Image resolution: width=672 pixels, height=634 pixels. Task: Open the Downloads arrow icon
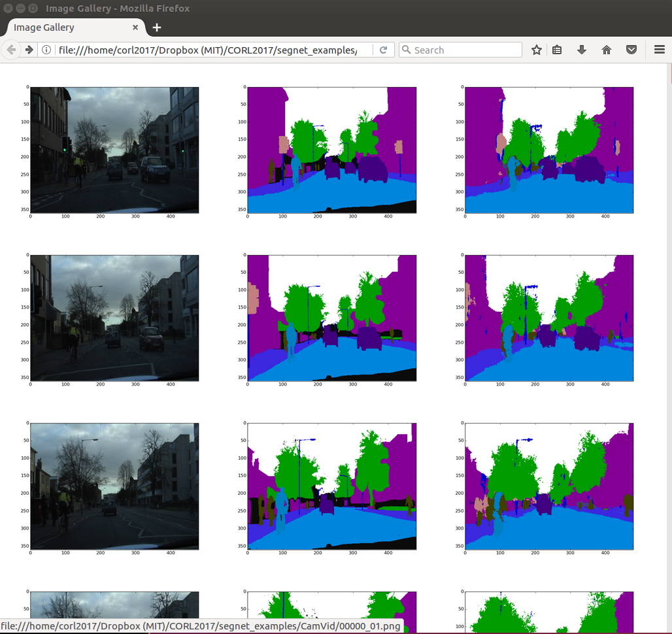click(582, 50)
